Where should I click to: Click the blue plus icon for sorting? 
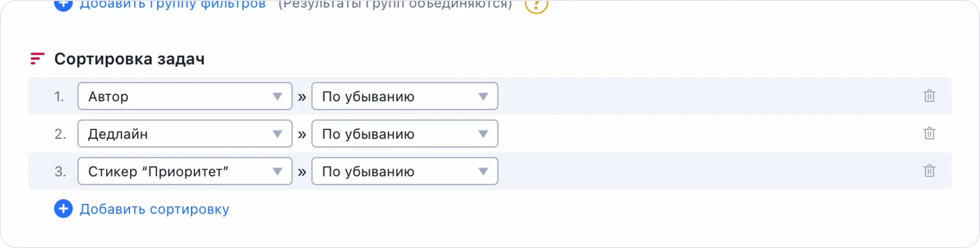[64, 209]
